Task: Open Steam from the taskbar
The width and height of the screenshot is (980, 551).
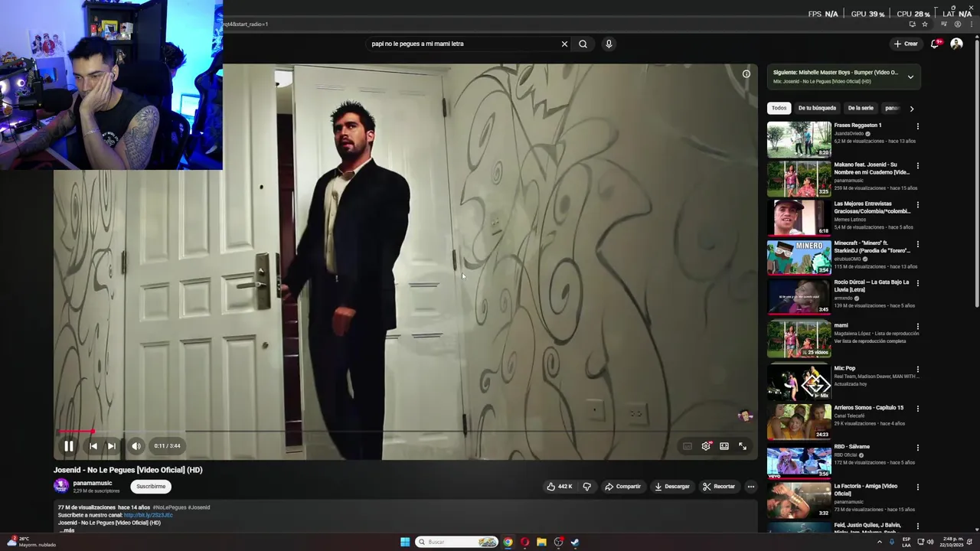Action: [575, 542]
